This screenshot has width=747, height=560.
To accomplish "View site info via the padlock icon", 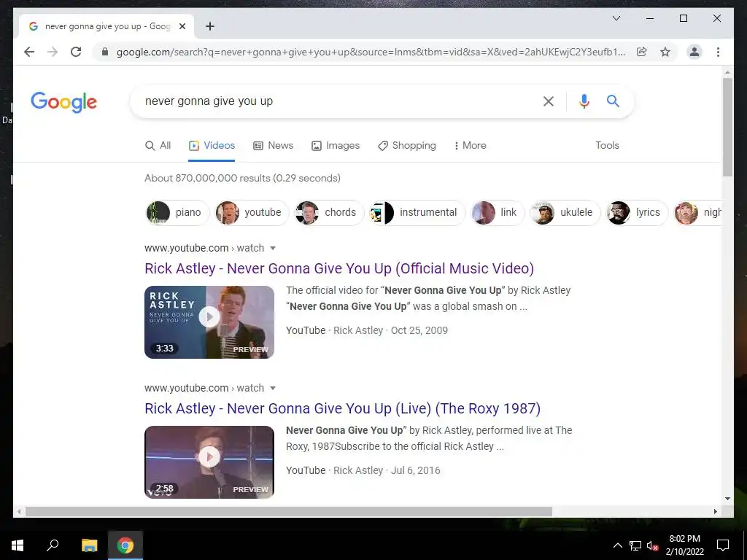I will pyautogui.click(x=105, y=52).
